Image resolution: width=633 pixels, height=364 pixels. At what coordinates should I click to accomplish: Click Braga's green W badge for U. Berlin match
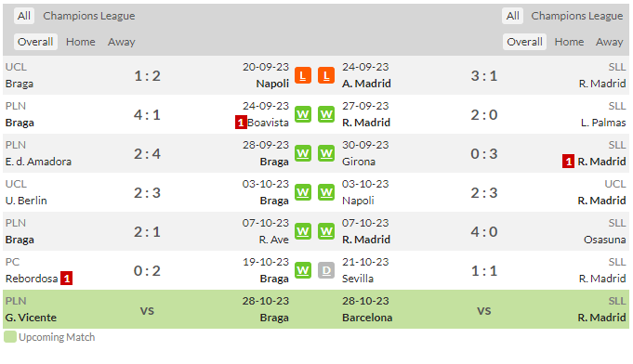click(303, 192)
